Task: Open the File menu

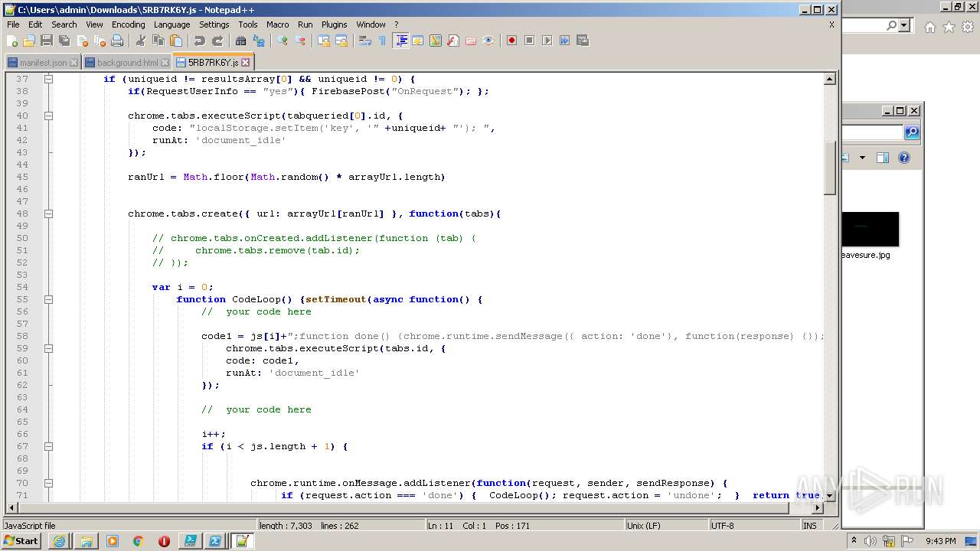Action: tap(13, 24)
